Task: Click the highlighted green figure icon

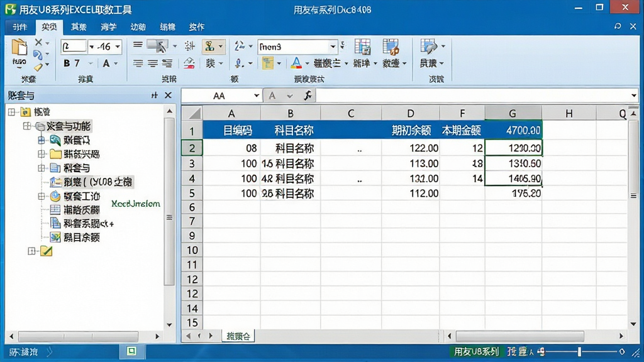Action: coord(210,47)
